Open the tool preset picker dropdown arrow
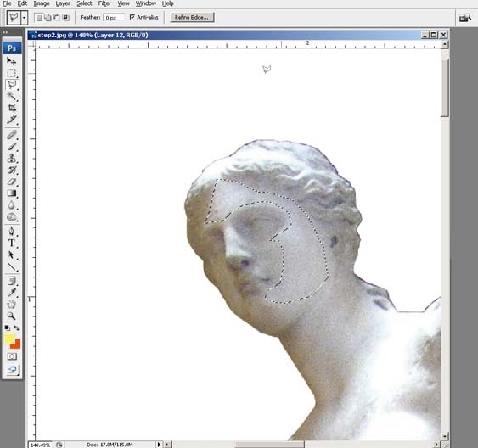Screen dimensions: 478x448 point(25,17)
